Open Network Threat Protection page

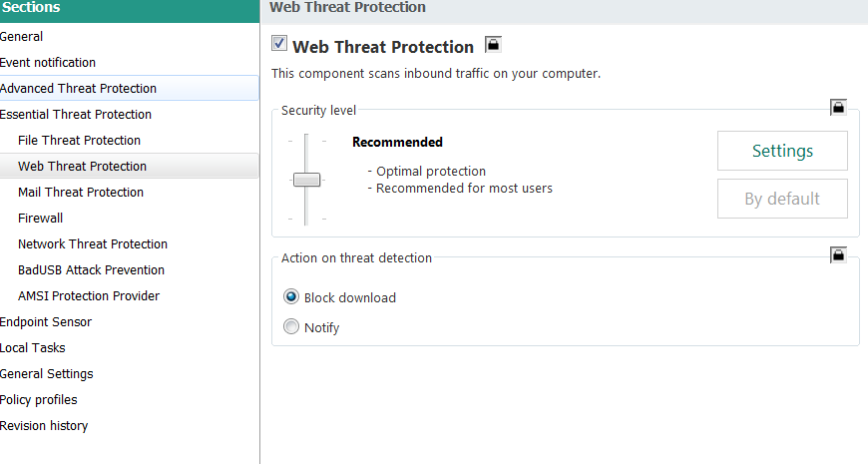click(x=93, y=244)
